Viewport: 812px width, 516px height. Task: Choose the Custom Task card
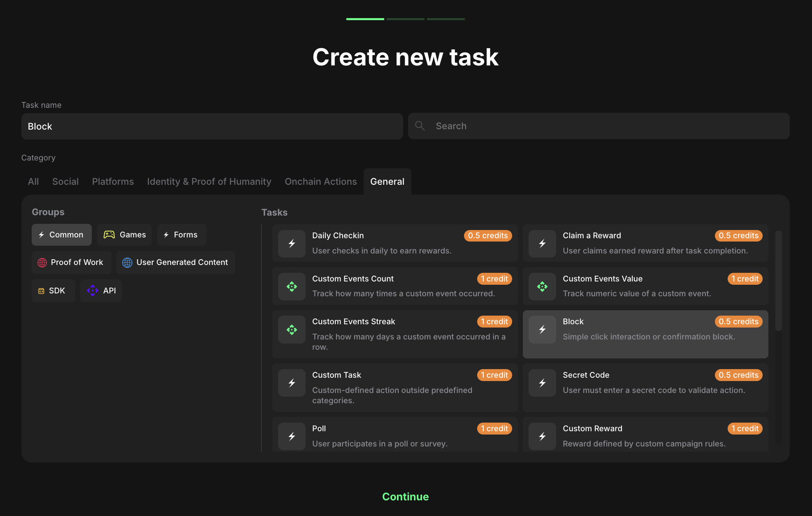395,387
